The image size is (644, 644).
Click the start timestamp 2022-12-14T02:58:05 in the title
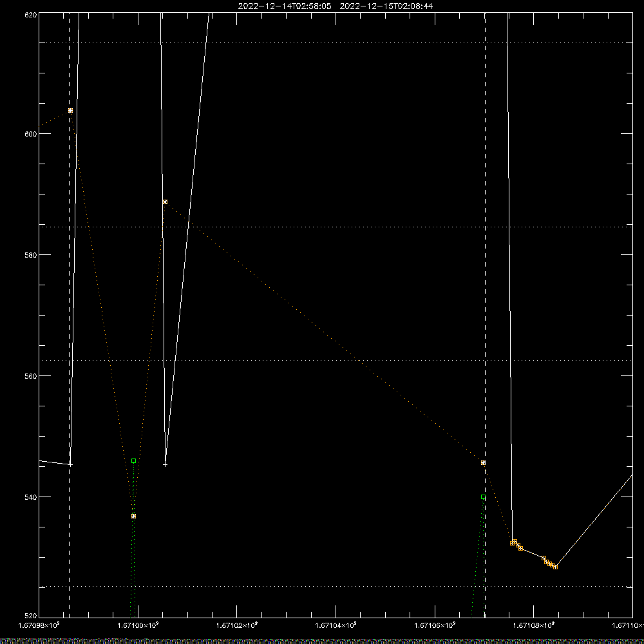click(284, 6)
